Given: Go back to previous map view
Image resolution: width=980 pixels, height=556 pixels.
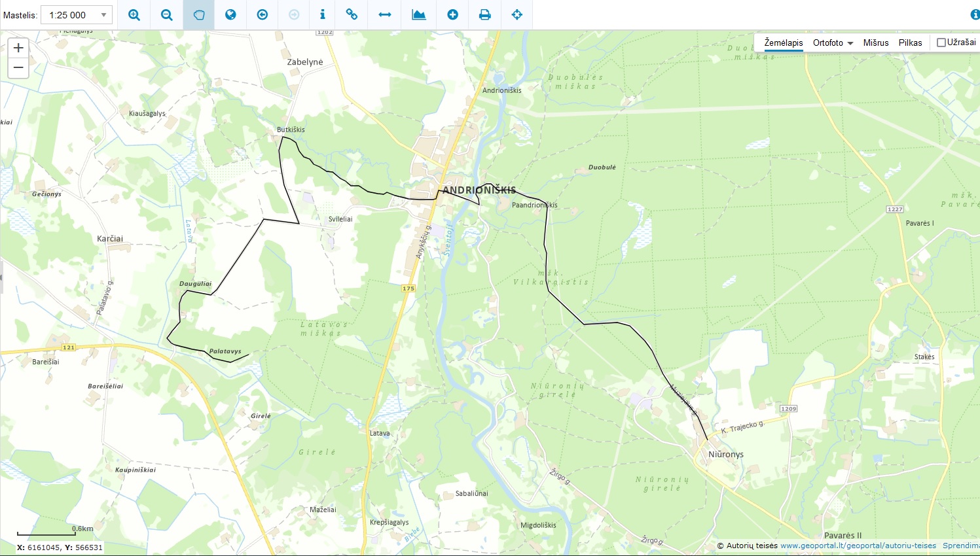Looking at the screenshot, I should [263, 14].
